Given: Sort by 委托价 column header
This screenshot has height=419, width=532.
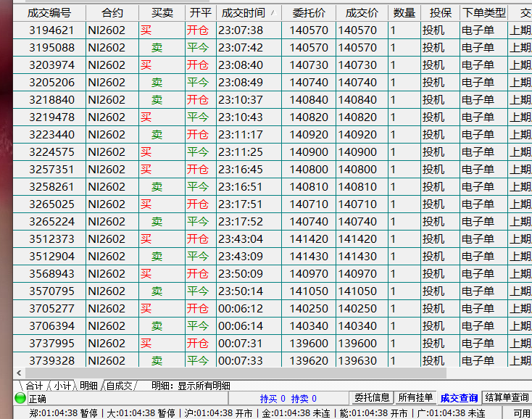Looking at the screenshot, I should (x=309, y=13).
